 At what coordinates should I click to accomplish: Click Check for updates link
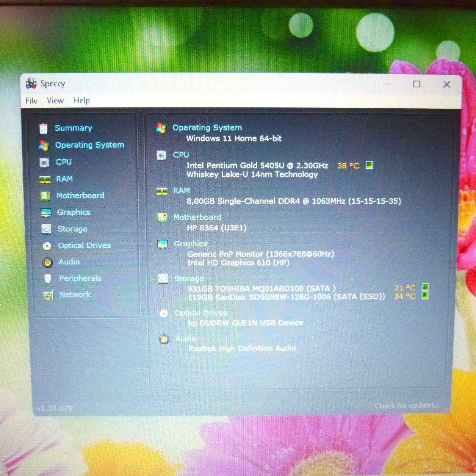407,405
